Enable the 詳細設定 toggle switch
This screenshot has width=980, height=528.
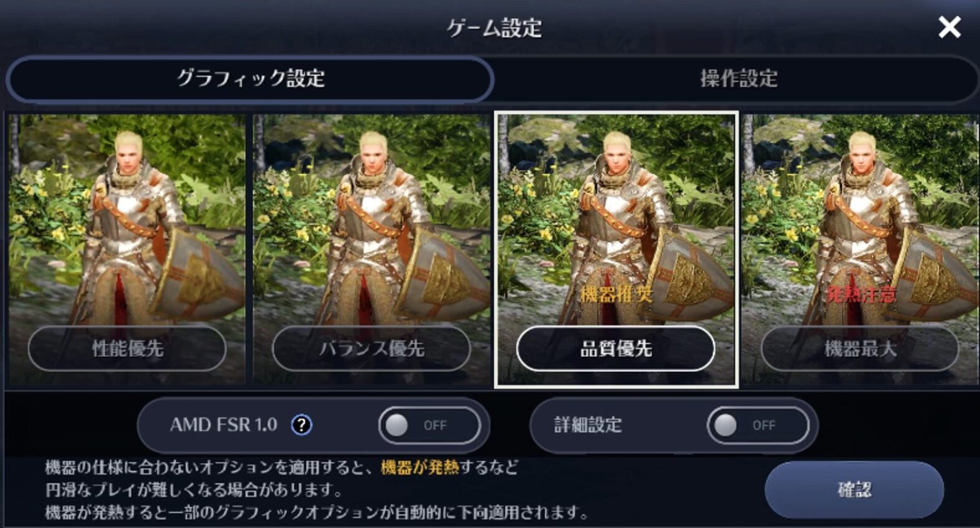click(x=758, y=426)
